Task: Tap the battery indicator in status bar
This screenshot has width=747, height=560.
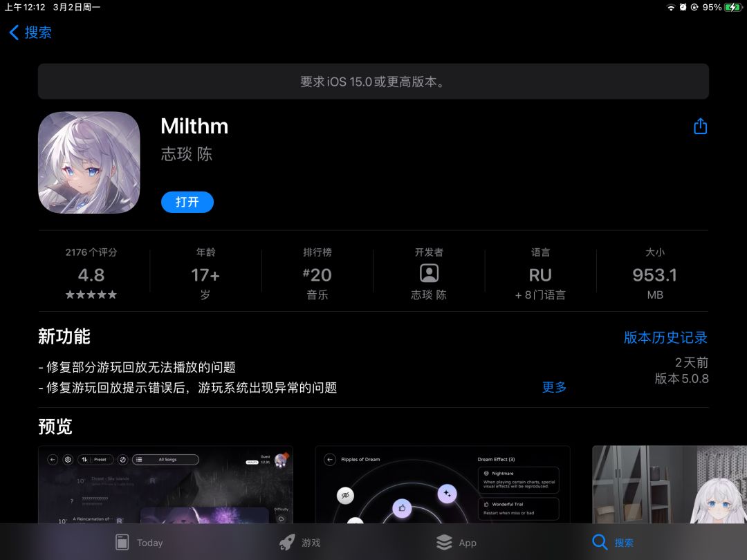Action: tap(732, 7)
